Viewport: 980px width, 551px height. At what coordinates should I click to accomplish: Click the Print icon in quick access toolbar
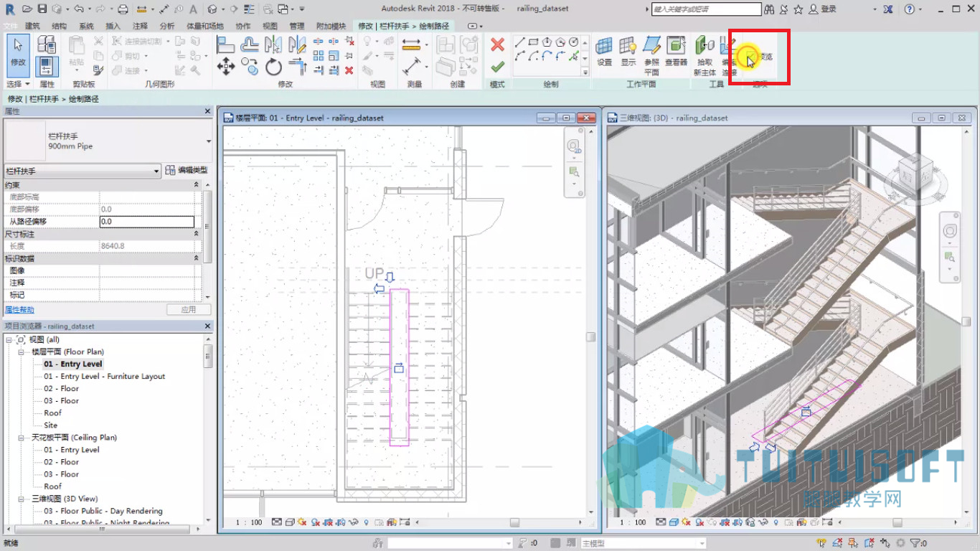122,9
